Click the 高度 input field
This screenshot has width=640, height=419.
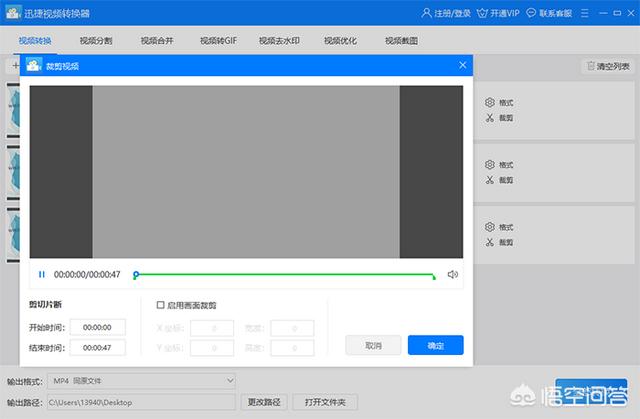tap(293, 348)
